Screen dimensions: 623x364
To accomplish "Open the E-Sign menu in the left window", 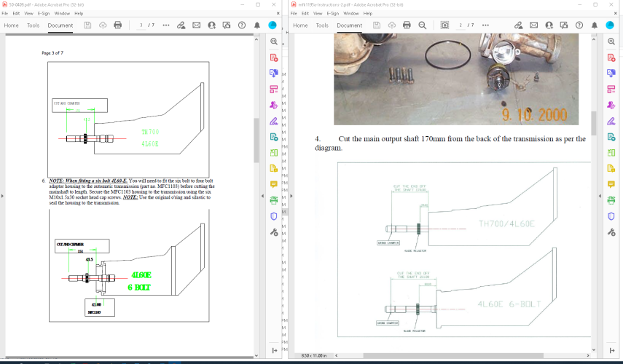I will pyautogui.click(x=43, y=14).
